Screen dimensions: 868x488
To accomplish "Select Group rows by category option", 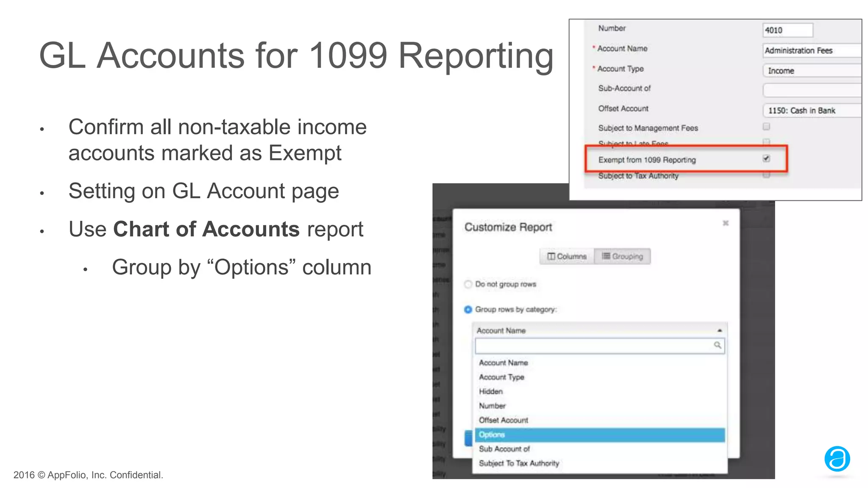I will tap(468, 310).
